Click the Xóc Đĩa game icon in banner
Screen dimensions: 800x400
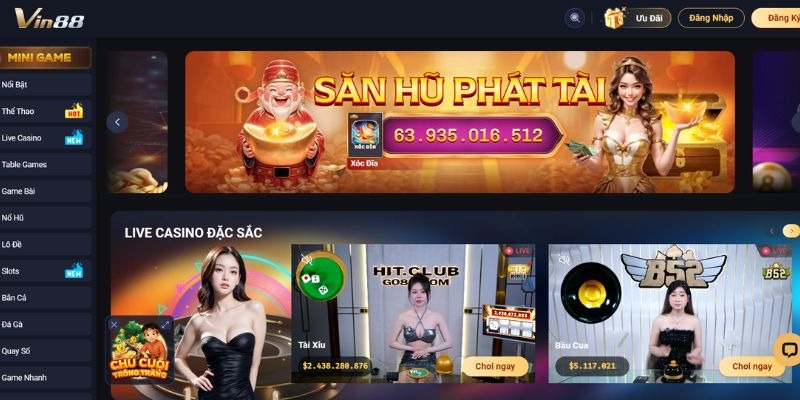pos(365,135)
